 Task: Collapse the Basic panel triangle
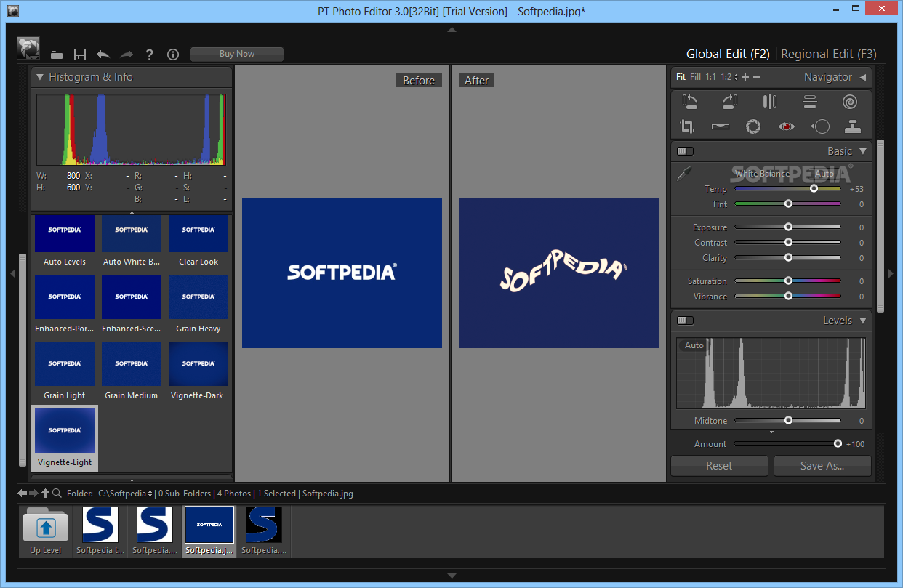(863, 151)
